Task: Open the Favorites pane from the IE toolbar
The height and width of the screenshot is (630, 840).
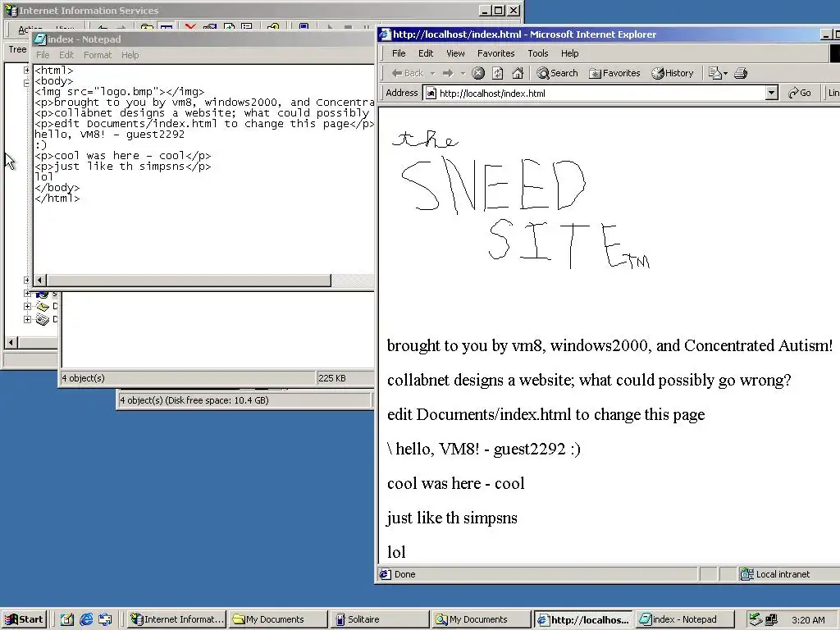Action: (x=614, y=73)
